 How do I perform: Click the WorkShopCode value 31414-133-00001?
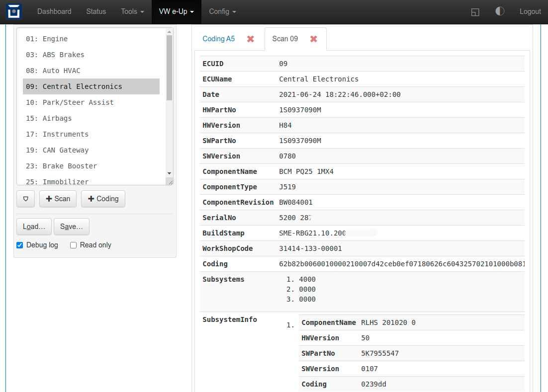(x=310, y=248)
